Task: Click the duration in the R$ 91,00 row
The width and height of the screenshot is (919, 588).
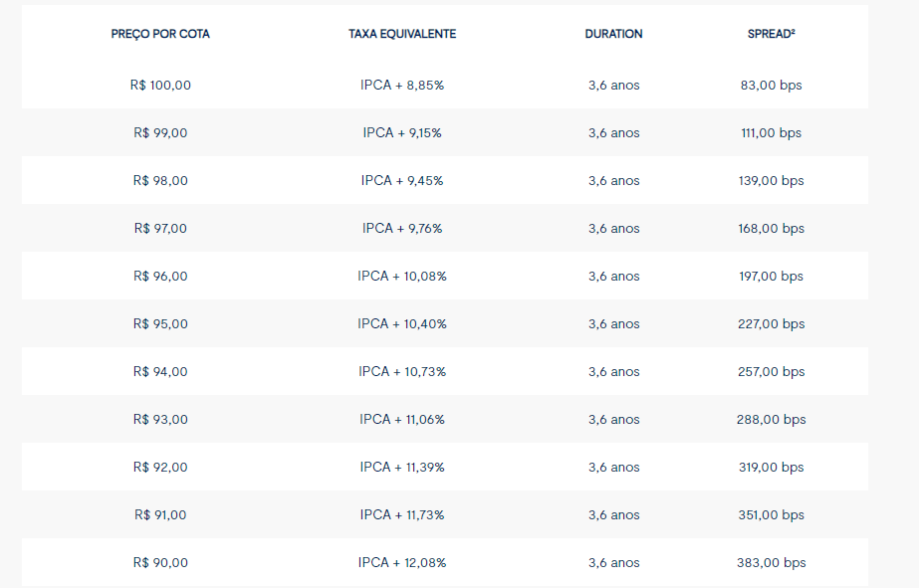Action: point(613,514)
